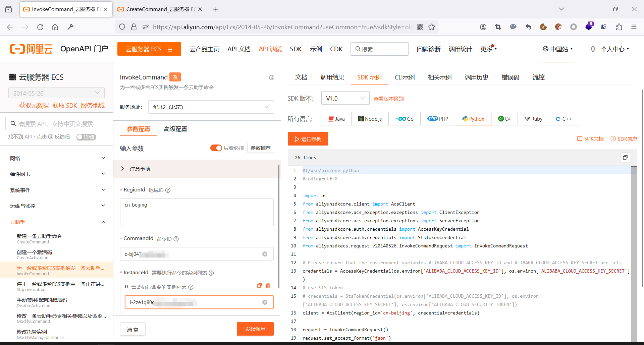Bookmark this page with star icon
This screenshot has width=644, height=345.
pyautogui.click(x=432, y=27)
